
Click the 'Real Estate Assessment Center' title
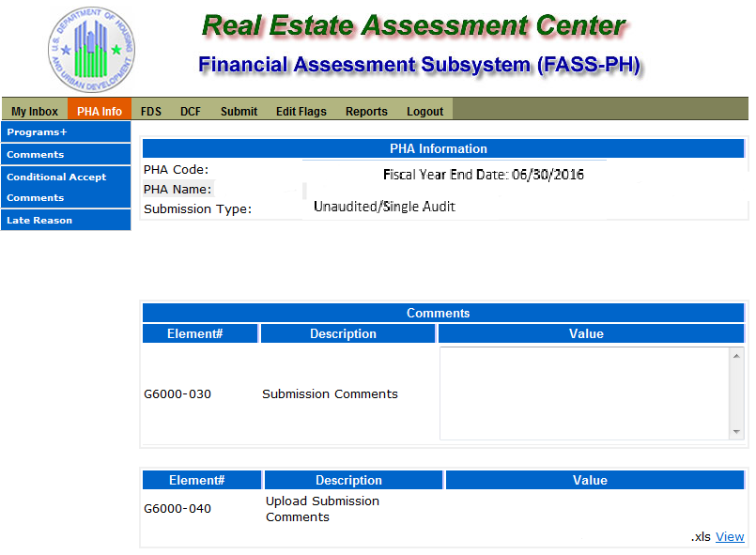click(413, 25)
